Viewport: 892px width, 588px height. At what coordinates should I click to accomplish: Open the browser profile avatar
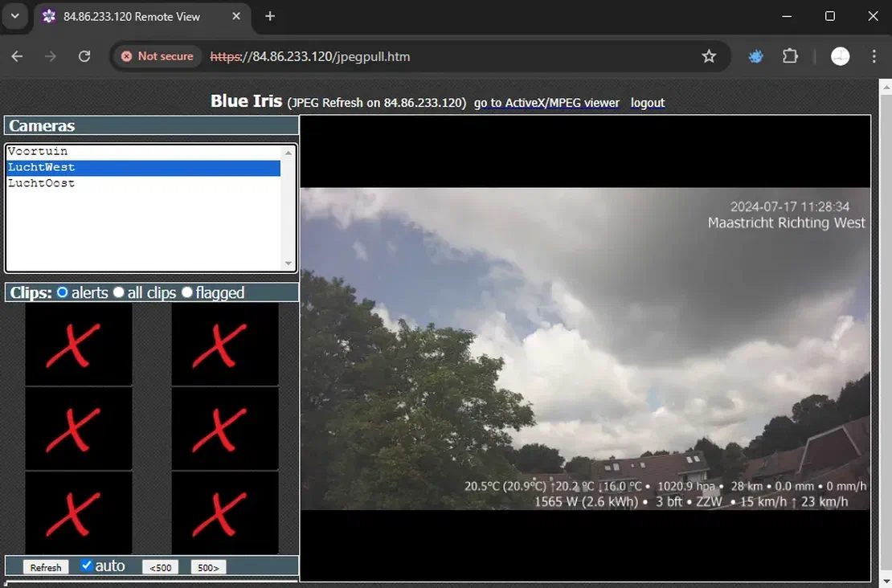[x=840, y=56]
